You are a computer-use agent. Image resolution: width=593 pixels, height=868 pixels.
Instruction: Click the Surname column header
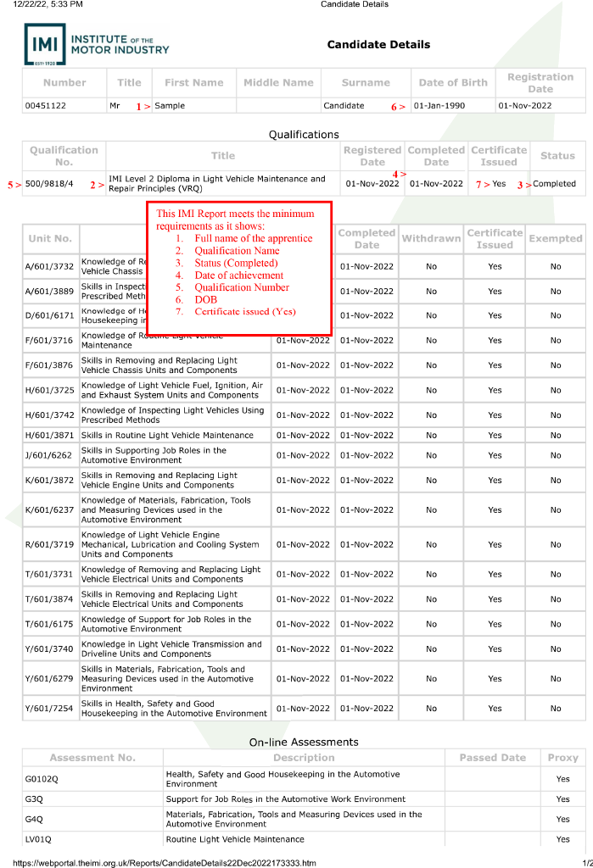pyautogui.click(x=366, y=83)
